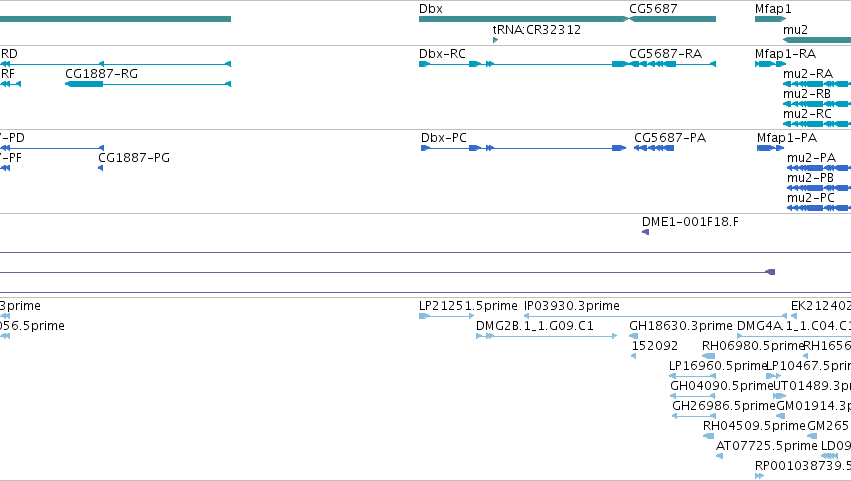This screenshot has width=851, height=481.
Task: Click the mu2-PC protein label
Action: pyautogui.click(x=810, y=198)
